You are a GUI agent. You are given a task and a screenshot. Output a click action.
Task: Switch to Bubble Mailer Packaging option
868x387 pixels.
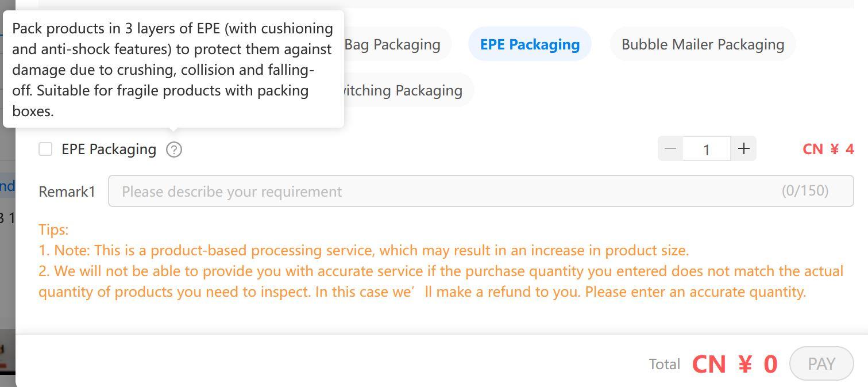[703, 44]
